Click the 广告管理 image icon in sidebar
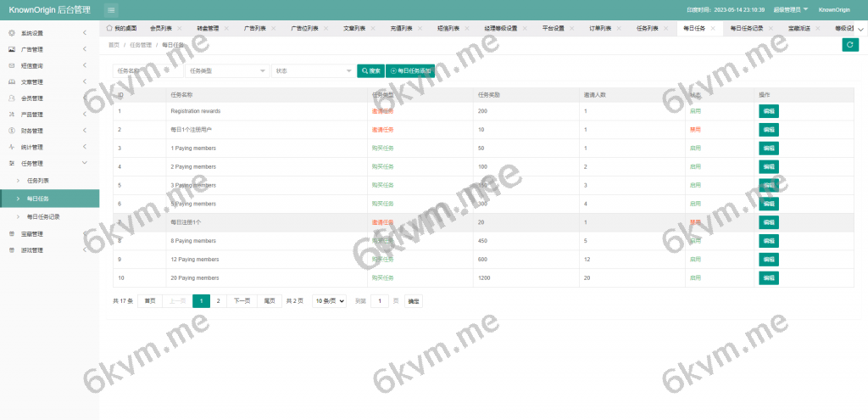This screenshot has width=868, height=420. click(11, 49)
